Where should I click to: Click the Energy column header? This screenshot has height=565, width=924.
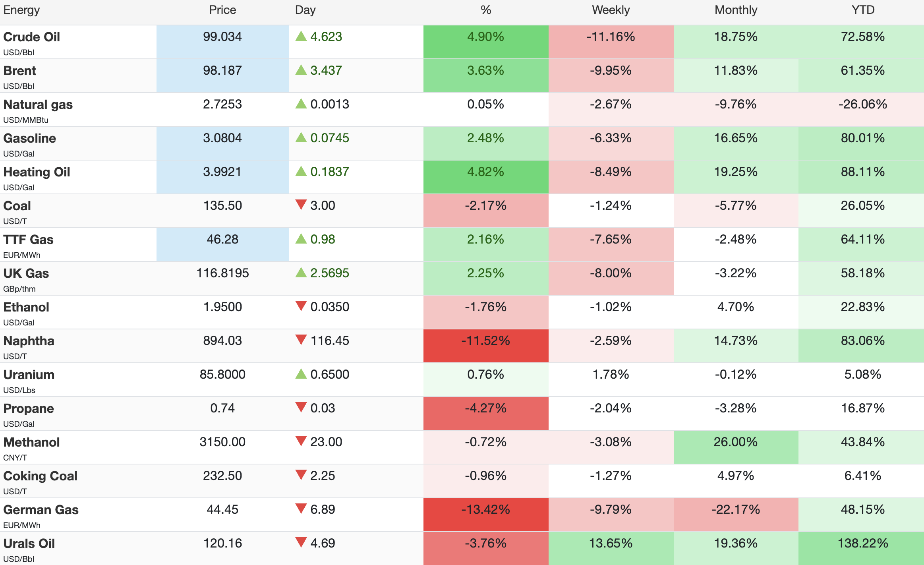pyautogui.click(x=21, y=10)
